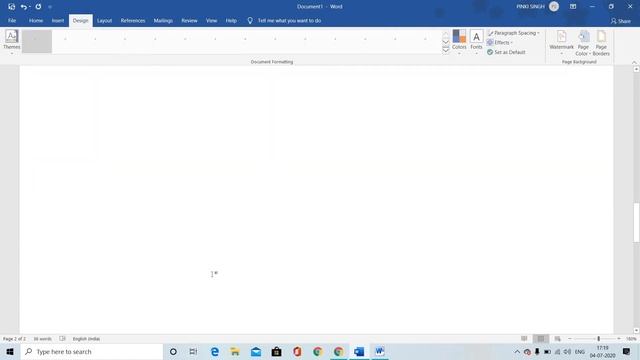Screen dimensions: 640x360
Task: Open the Fonts theme dropdown
Action: coord(476,42)
